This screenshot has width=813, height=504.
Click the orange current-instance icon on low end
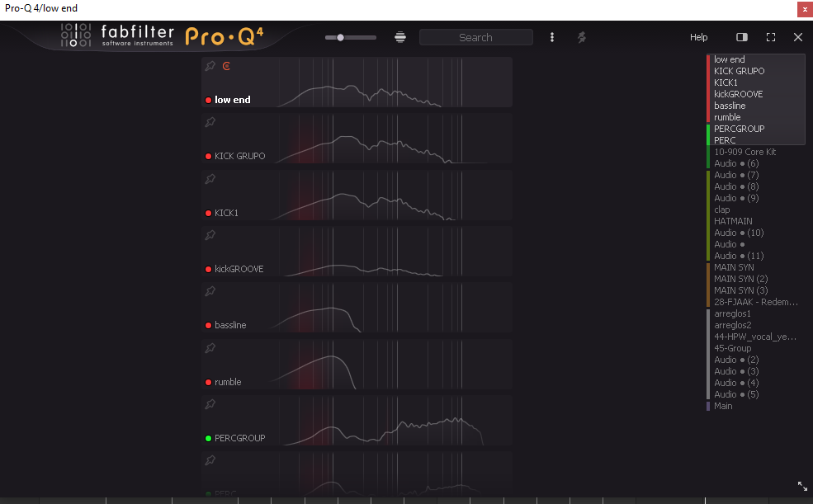click(x=227, y=66)
